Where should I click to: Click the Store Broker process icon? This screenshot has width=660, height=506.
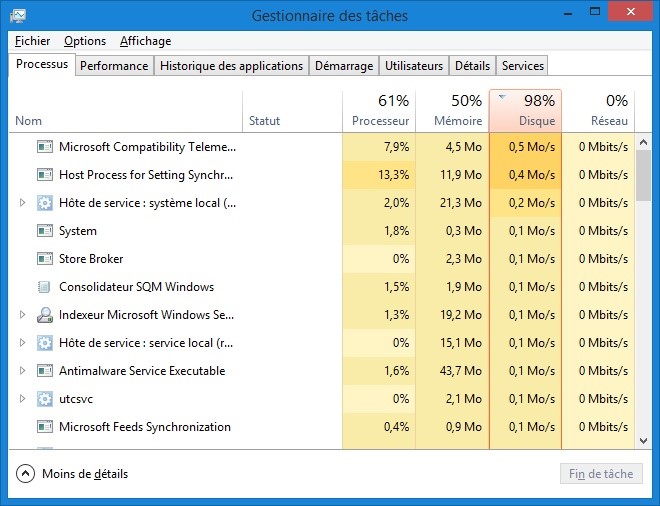(x=44, y=259)
